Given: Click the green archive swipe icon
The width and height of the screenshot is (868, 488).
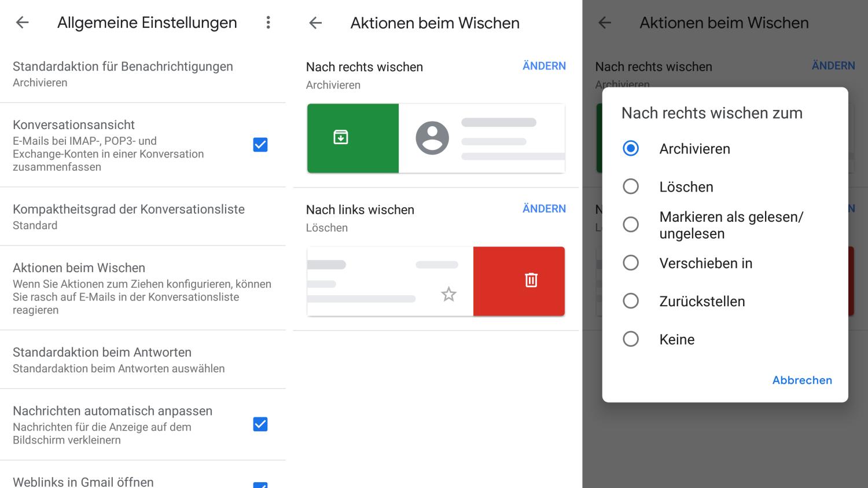Looking at the screenshot, I should coord(341,137).
